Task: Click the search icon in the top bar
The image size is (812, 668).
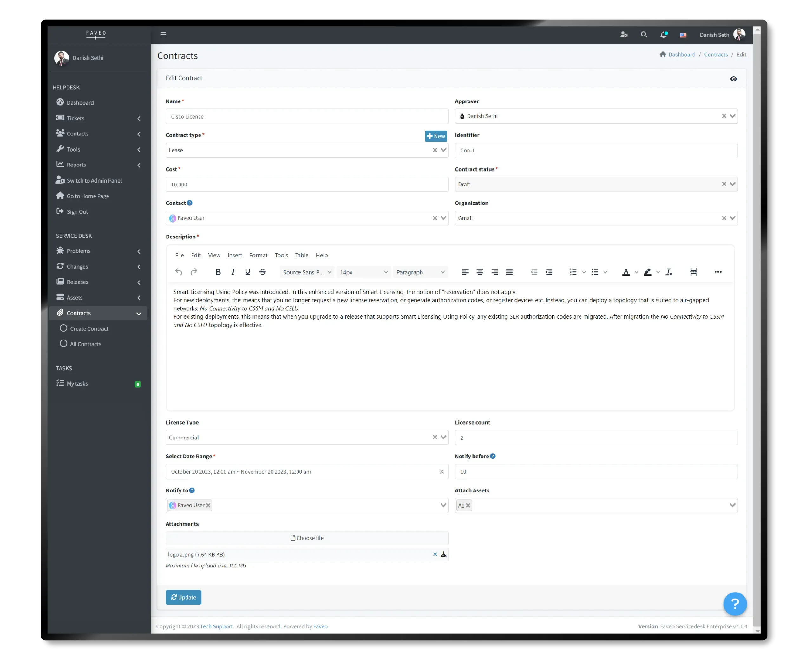Action: tap(644, 35)
